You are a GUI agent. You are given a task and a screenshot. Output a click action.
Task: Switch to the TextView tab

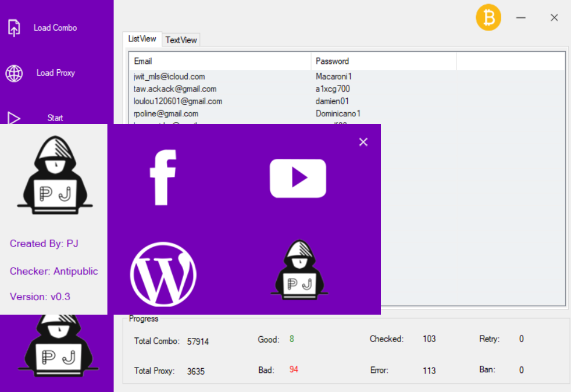click(181, 40)
